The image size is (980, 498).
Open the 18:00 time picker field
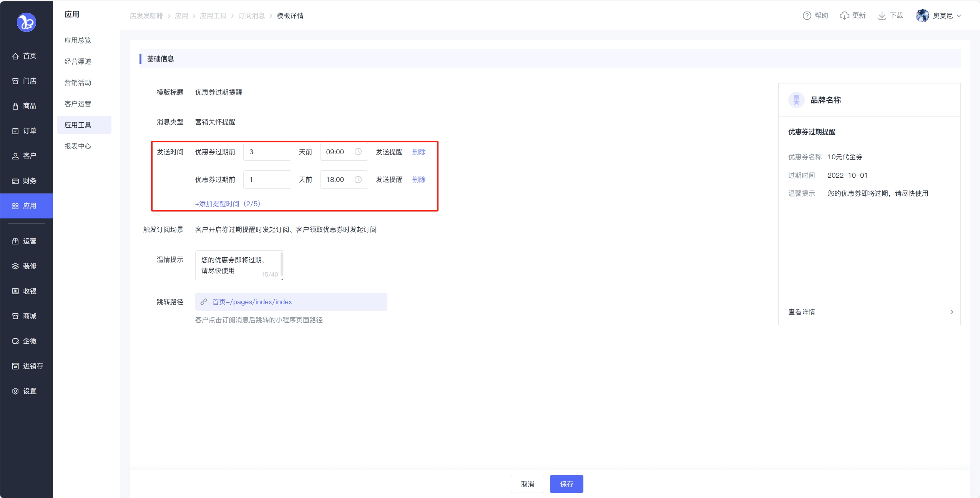point(344,180)
